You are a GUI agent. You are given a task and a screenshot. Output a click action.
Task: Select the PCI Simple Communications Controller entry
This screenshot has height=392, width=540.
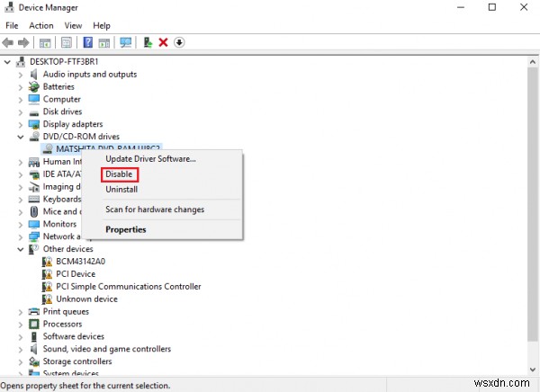(129, 286)
